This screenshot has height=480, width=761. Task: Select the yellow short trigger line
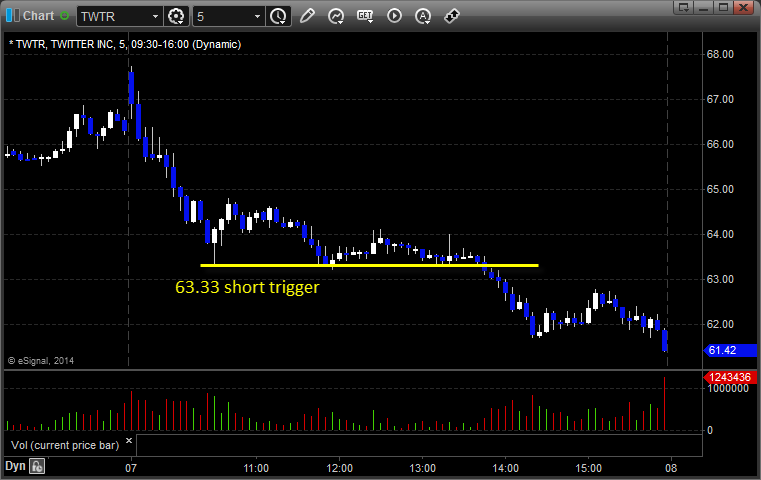pos(369,265)
